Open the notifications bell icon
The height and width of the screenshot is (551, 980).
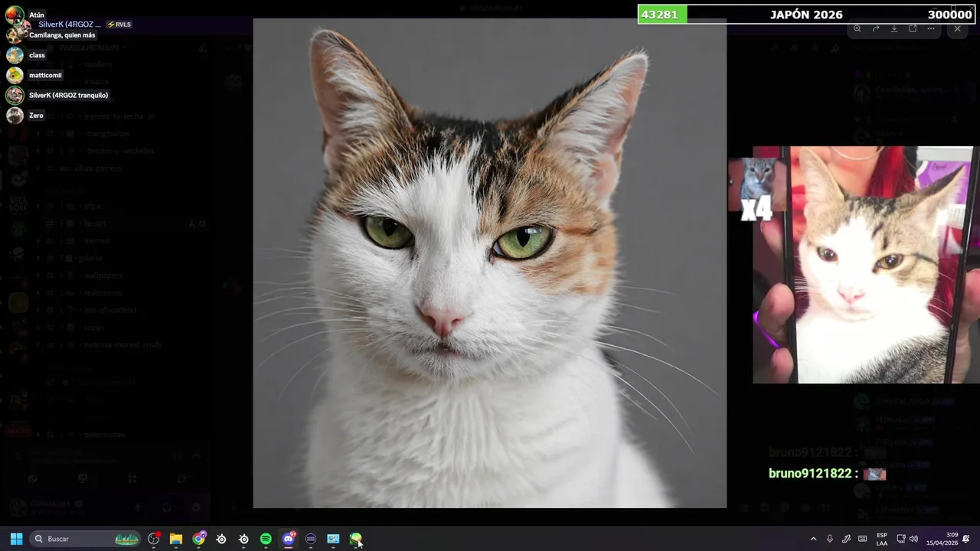[966, 539]
